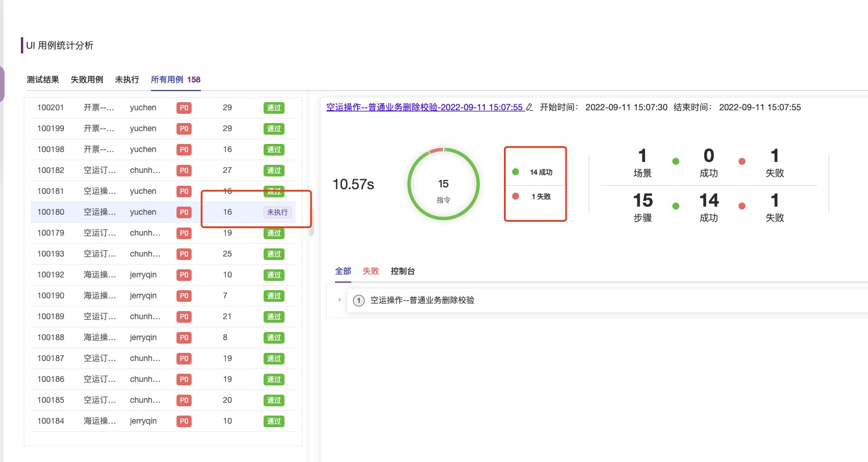Click the 1 失败 legend entry
The width and height of the screenshot is (868, 462).
(533, 197)
